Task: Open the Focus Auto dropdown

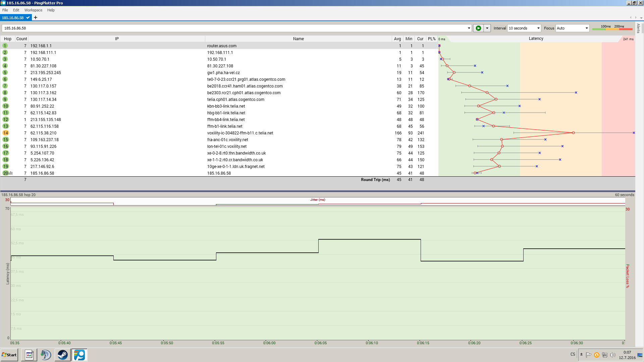Action: tap(586, 28)
